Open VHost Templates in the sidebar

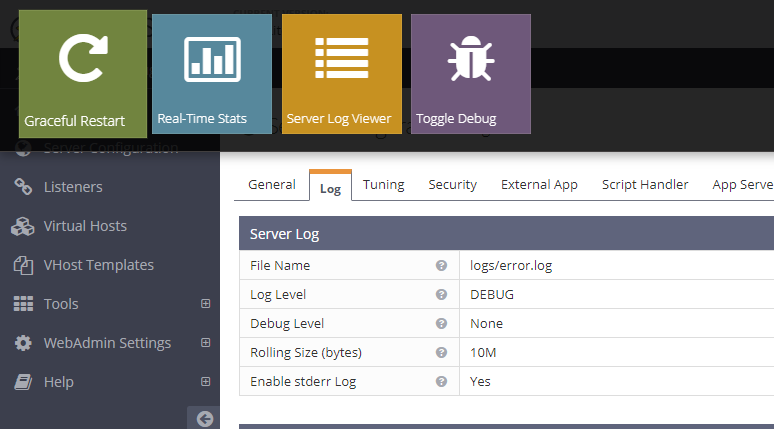[99, 265]
